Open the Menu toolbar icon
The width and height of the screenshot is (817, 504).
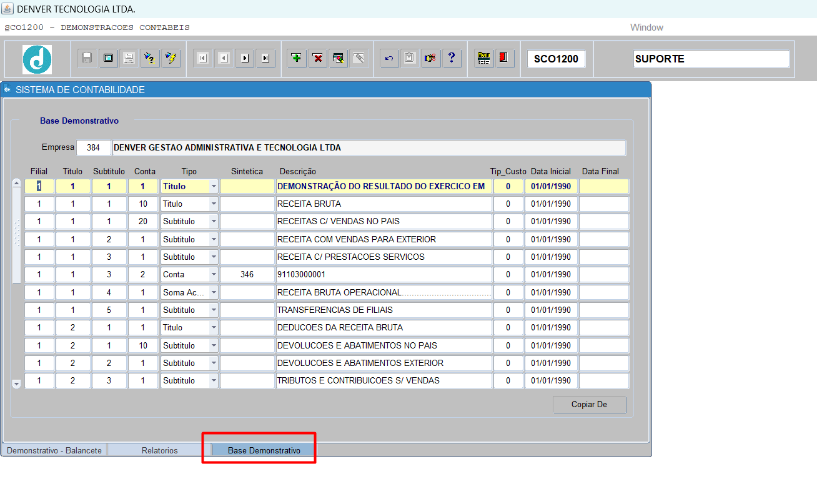coord(483,58)
